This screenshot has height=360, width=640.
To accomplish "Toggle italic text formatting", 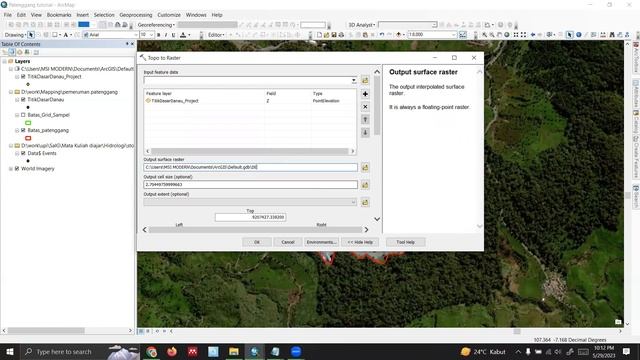I will click(x=166, y=35).
